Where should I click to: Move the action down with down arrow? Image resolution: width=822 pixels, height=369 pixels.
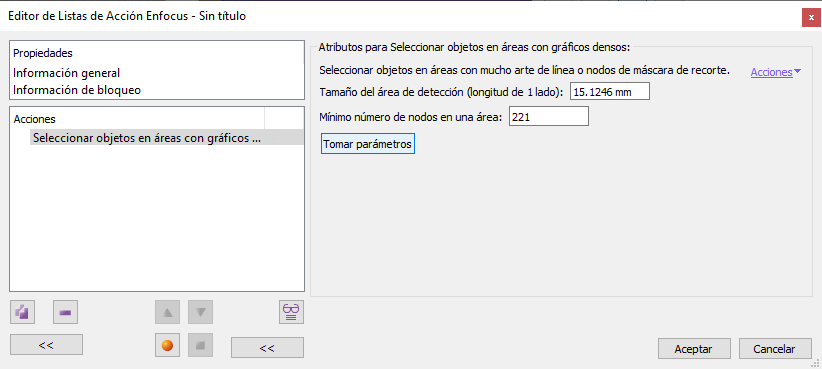(x=200, y=313)
